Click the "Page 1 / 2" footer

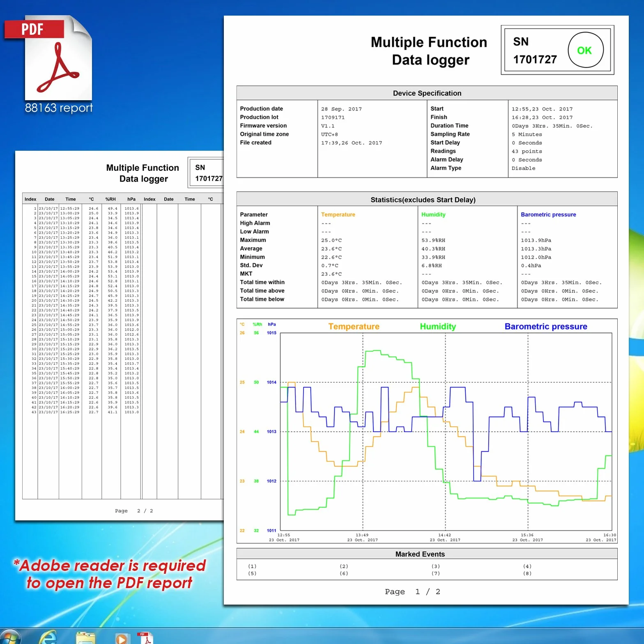point(412,592)
